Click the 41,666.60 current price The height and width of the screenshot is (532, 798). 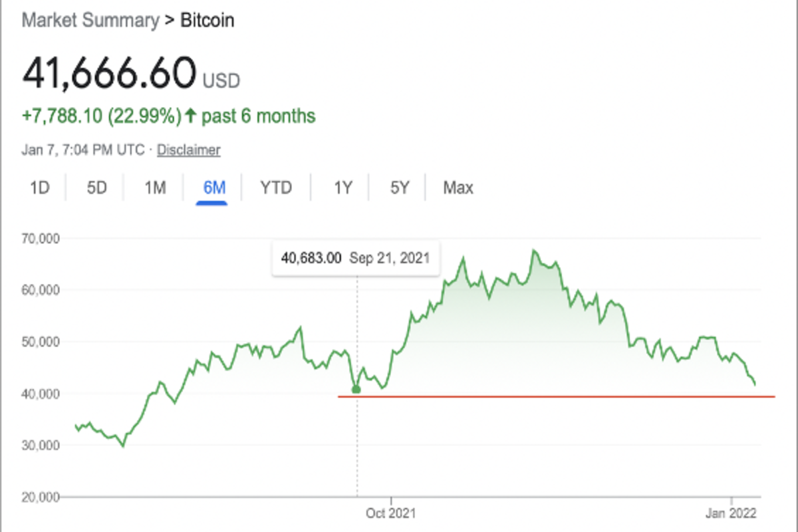click(109, 72)
